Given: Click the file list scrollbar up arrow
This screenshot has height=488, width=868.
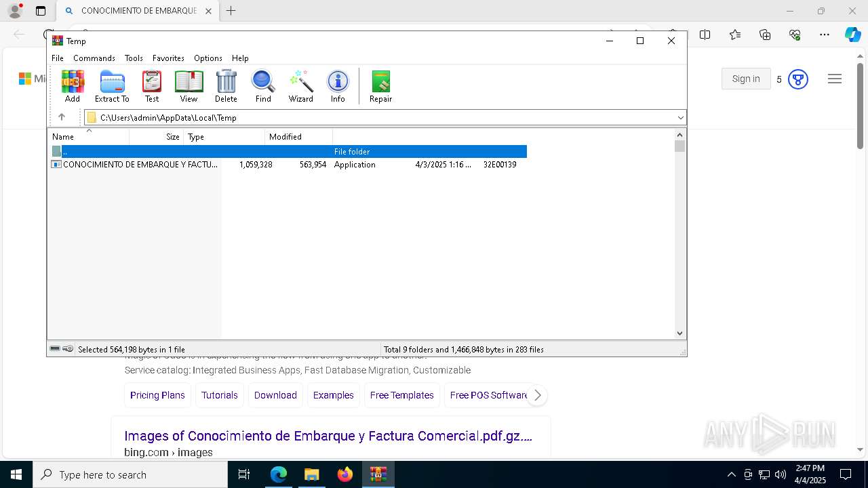Looking at the screenshot, I should coord(680,135).
